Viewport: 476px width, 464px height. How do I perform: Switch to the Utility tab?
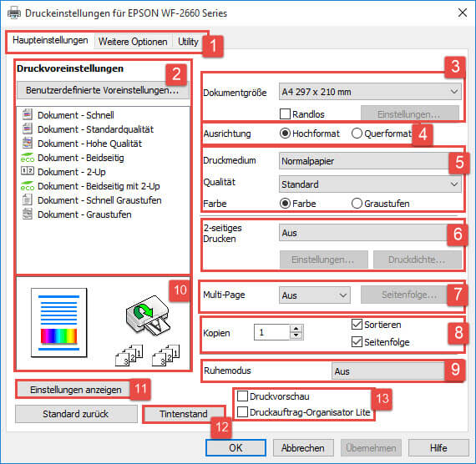click(188, 42)
